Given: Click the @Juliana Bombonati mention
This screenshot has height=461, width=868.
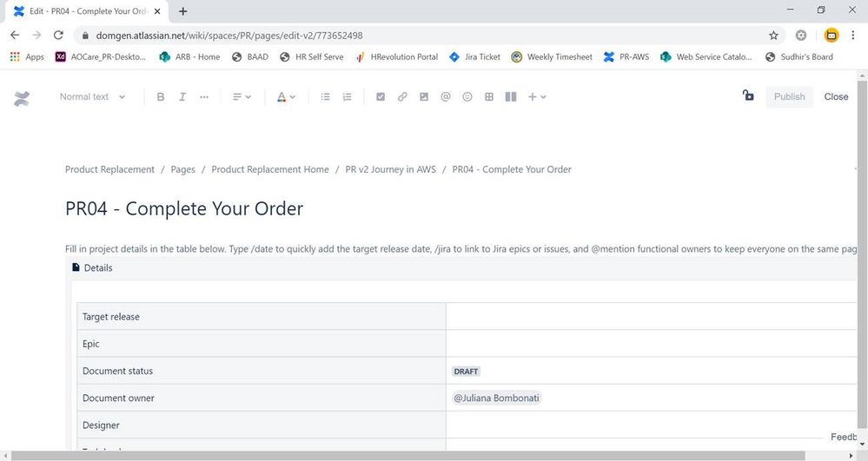Looking at the screenshot, I should coord(496,398).
